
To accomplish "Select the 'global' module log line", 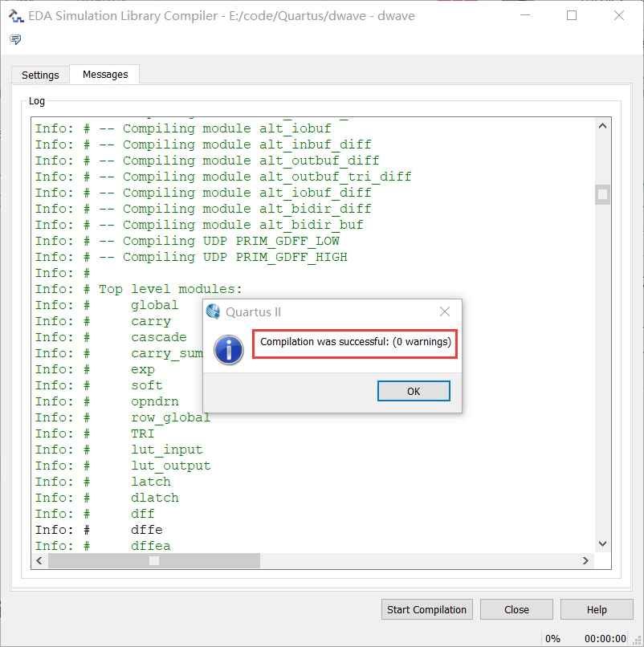I will coord(107,305).
